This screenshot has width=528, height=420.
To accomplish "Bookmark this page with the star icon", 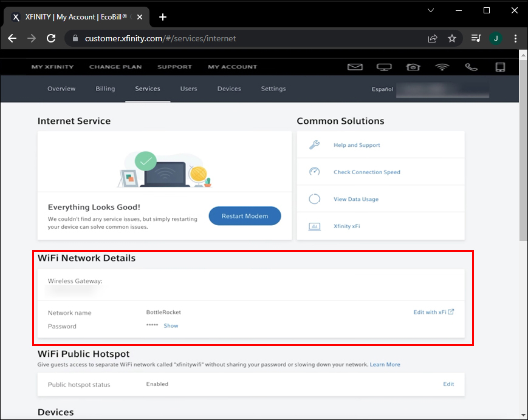I will 452,38.
